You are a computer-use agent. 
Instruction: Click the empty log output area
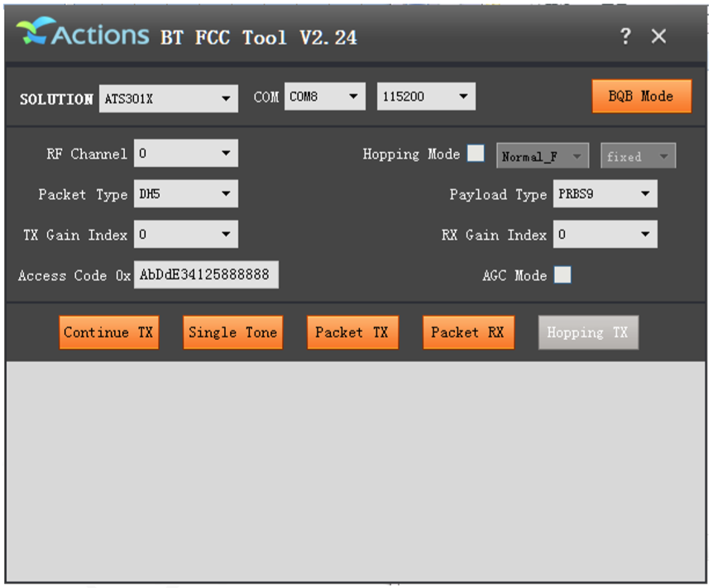tap(356, 471)
